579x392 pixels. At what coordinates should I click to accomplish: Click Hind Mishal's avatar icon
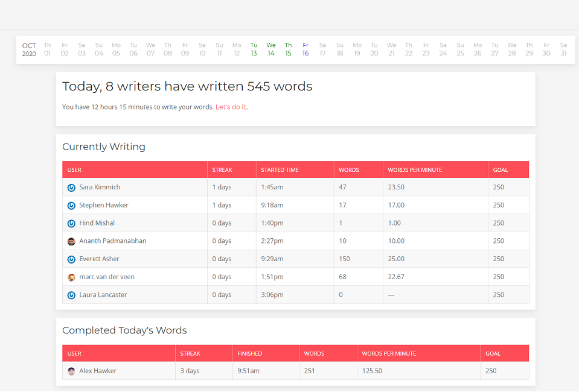[71, 223]
